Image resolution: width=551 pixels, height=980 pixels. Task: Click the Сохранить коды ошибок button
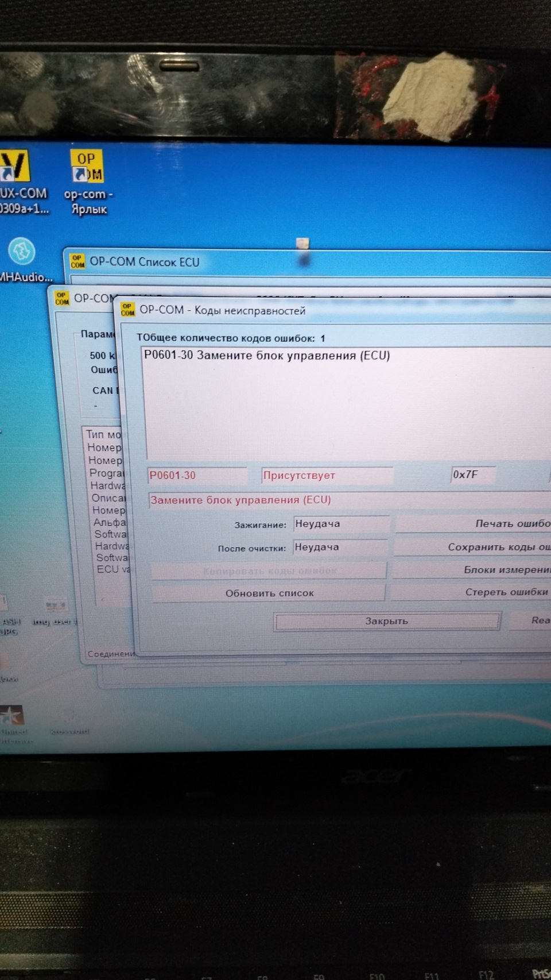tap(472, 547)
